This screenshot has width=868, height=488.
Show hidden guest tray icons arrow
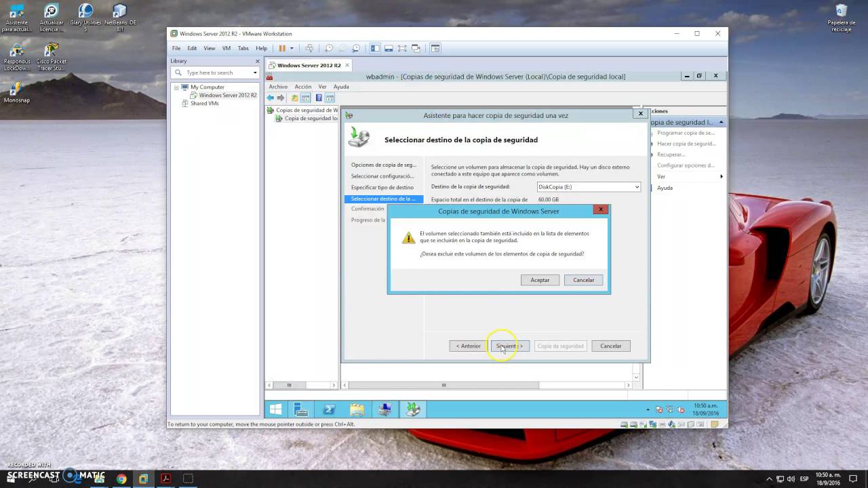click(x=648, y=409)
